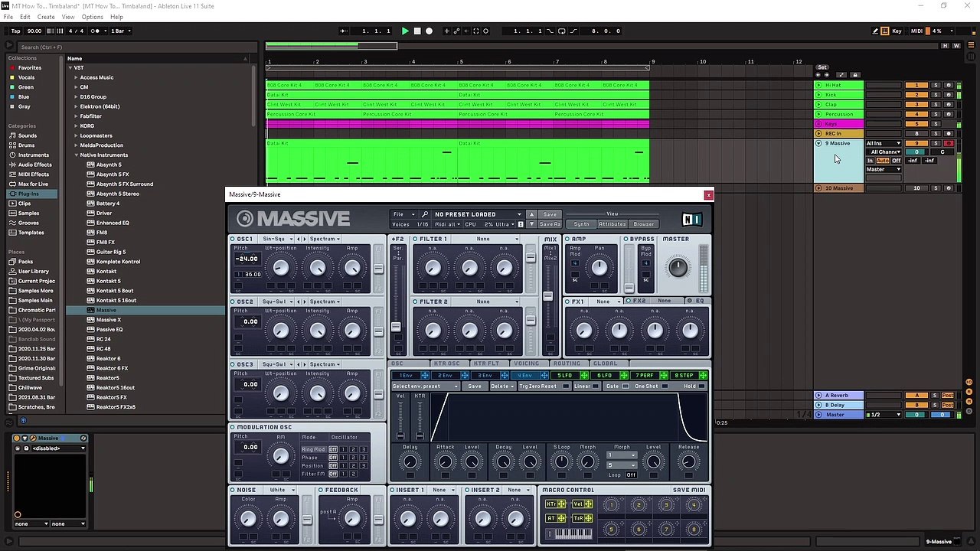
Task: Click Massive preset search magnifier icon
Action: (x=425, y=214)
